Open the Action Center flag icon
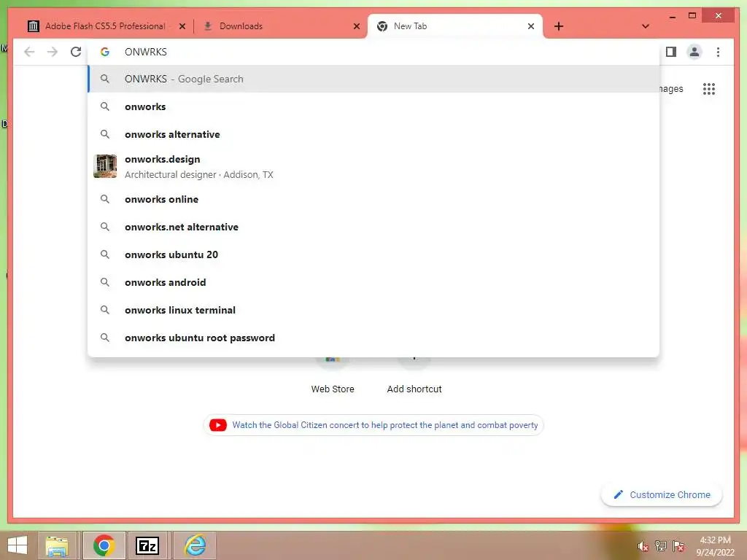 pos(678,546)
